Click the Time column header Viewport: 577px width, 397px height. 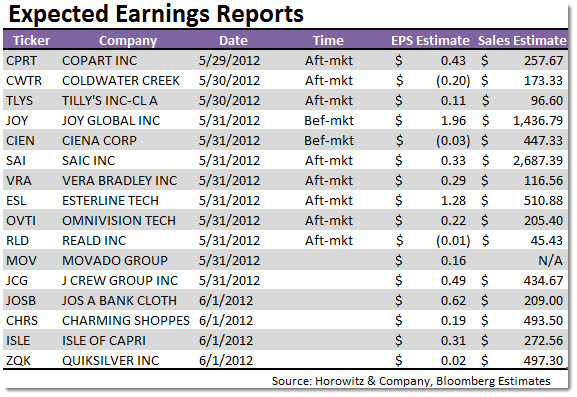[x=328, y=40]
